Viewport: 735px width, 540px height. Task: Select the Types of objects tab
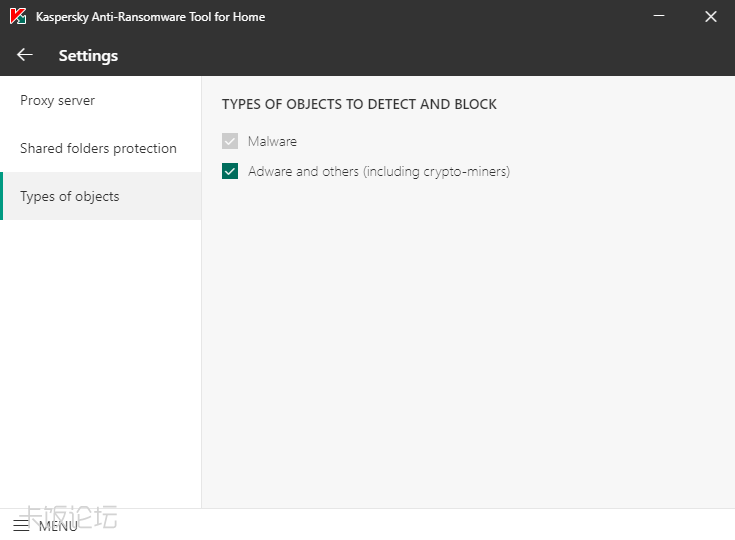[x=70, y=197]
